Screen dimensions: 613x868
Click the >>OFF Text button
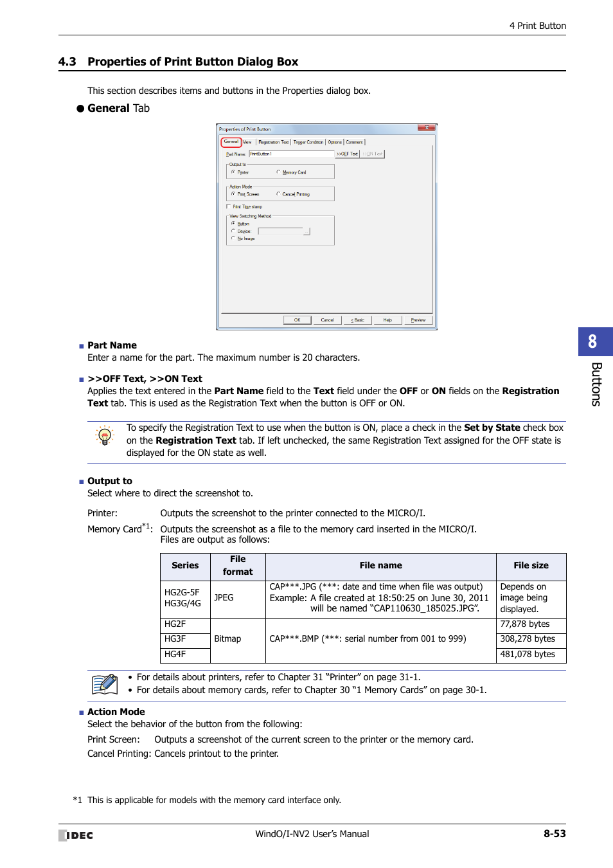[x=348, y=154]
